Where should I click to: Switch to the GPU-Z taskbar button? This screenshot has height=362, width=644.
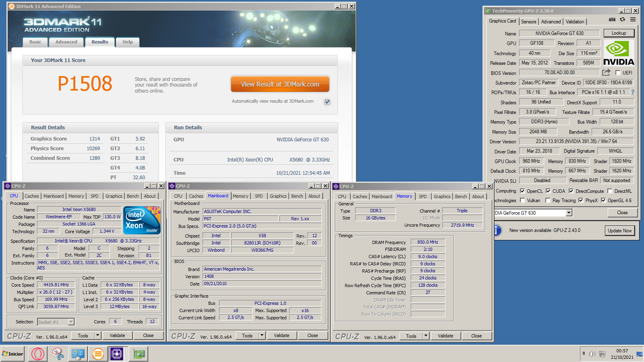139,354
